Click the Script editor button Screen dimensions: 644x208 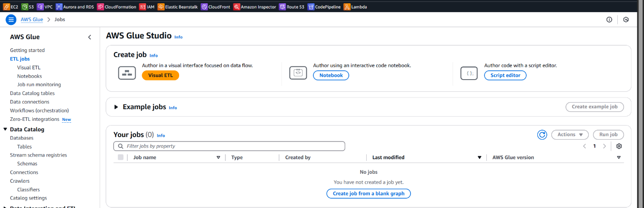click(x=505, y=75)
